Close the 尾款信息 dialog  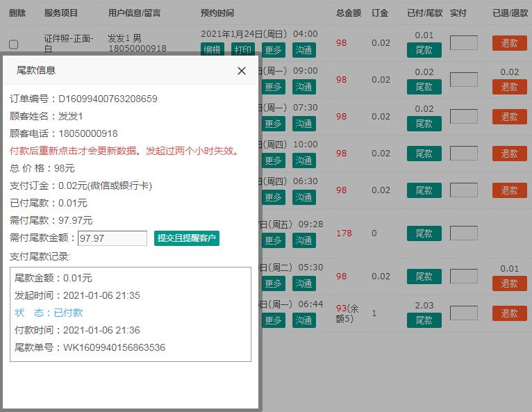242,71
